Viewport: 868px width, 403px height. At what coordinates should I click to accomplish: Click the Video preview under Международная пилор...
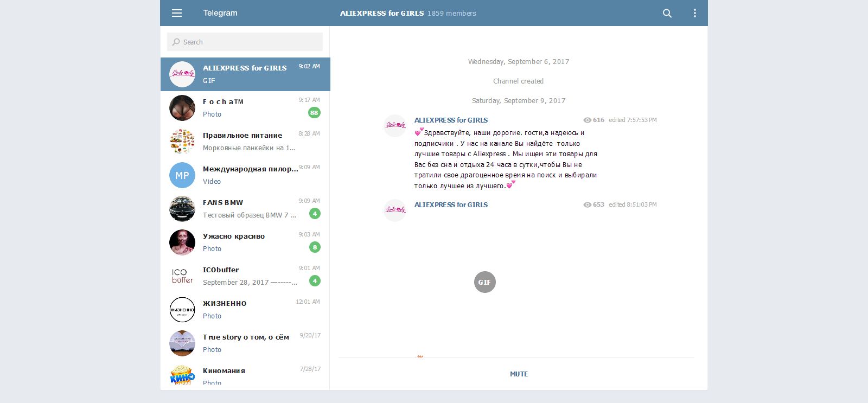pyautogui.click(x=212, y=182)
